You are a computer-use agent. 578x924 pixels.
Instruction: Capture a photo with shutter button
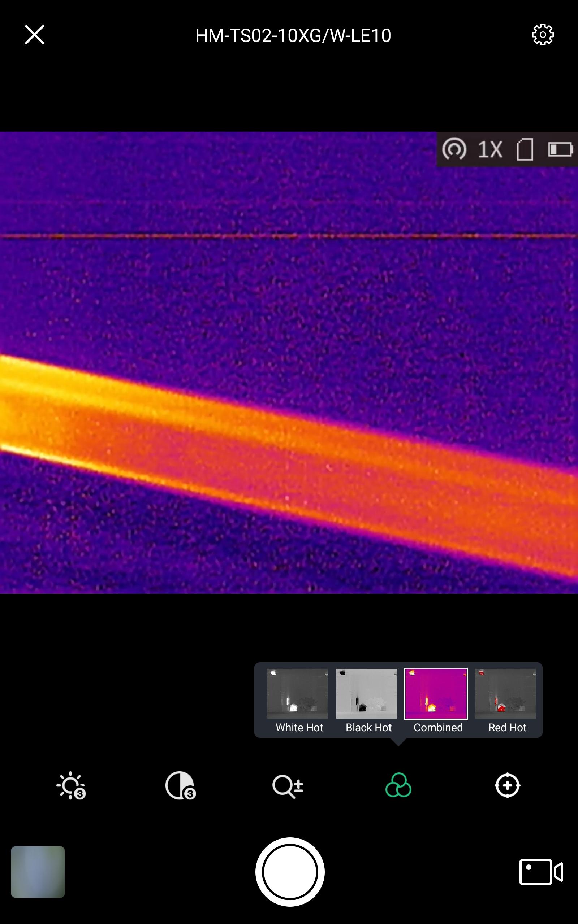tap(290, 872)
